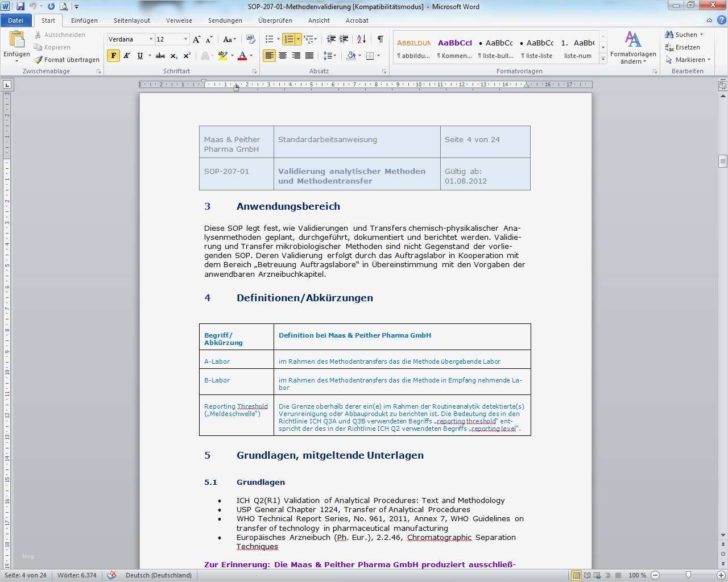The width and height of the screenshot is (728, 582).
Task: Click the multilevel list icon
Action: (309, 39)
